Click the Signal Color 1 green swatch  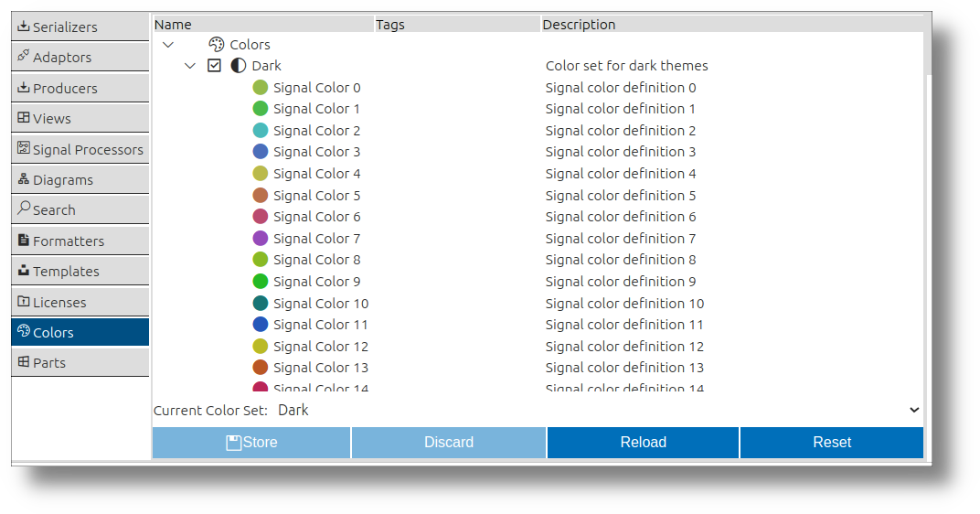click(261, 109)
